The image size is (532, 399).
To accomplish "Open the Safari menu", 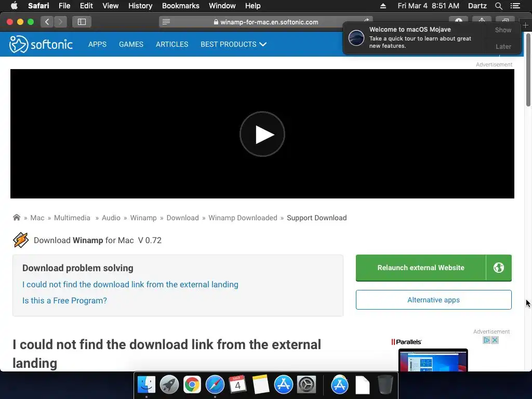I will [x=38, y=6].
